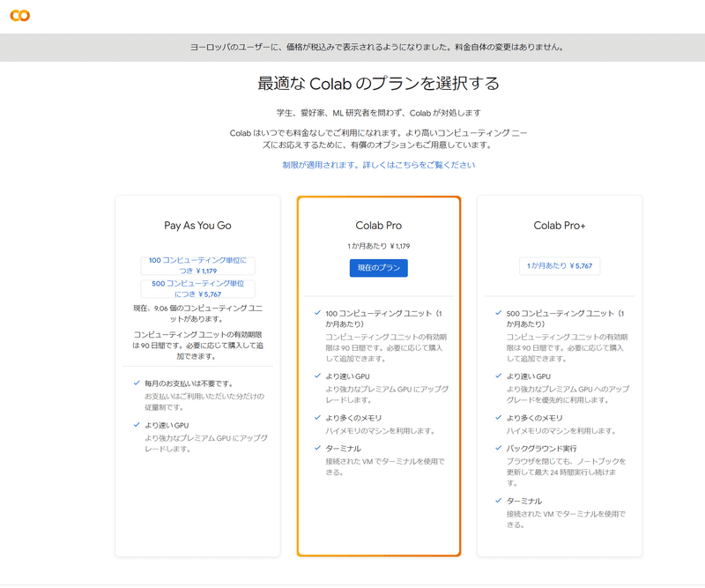Click the Colab Pro price text ¥1,179

point(379,246)
